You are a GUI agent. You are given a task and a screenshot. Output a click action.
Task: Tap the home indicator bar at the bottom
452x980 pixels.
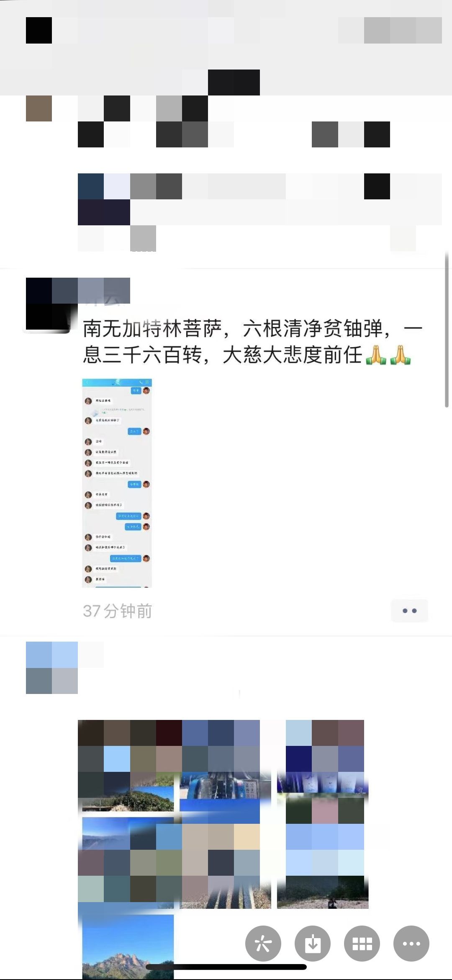226,967
